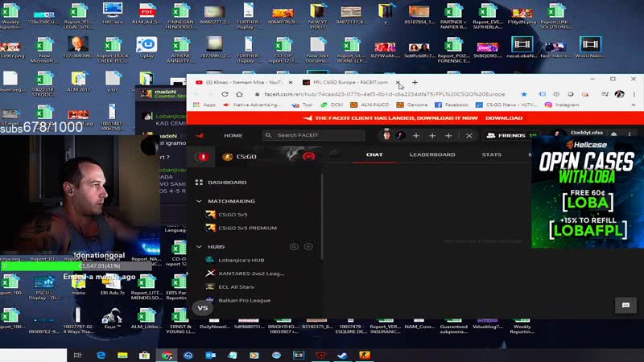Image resolution: width=644 pixels, height=362 pixels.
Task: Focus the Search FACEIT field
Action: point(313,135)
